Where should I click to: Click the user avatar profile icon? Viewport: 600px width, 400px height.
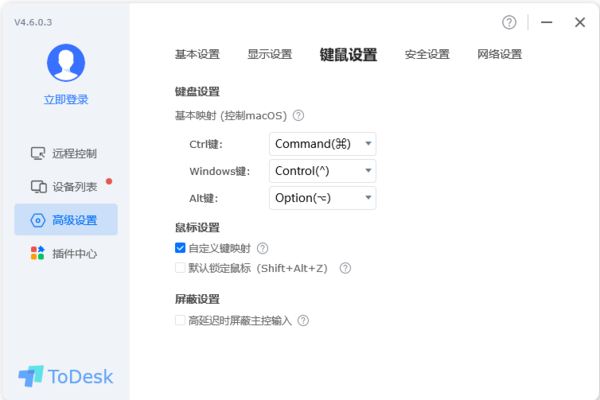66,62
